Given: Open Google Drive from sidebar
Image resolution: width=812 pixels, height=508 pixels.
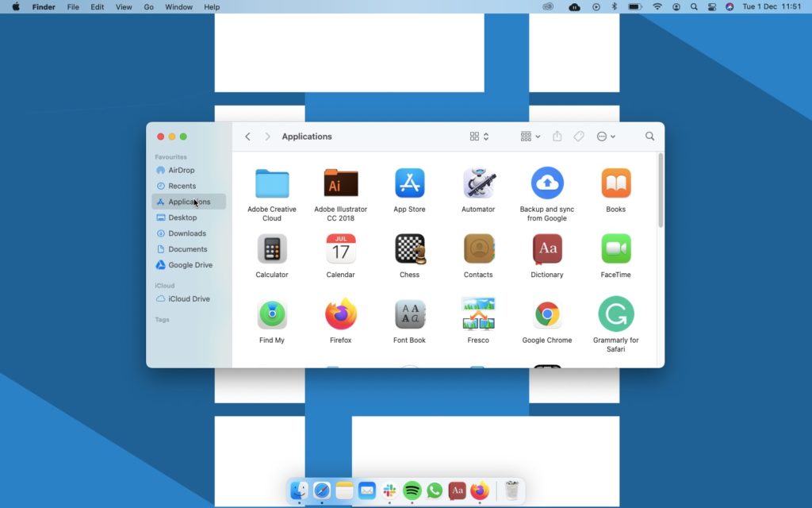Looking at the screenshot, I should pos(189,265).
